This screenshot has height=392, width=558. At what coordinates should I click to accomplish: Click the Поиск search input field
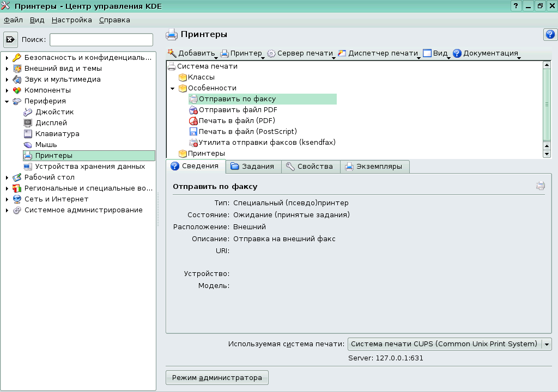coord(101,40)
